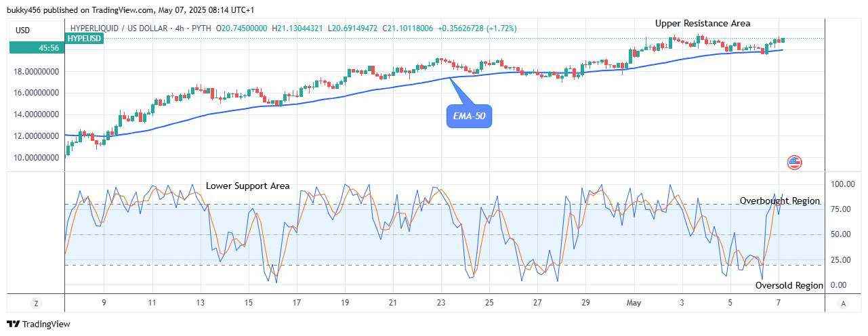This screenshot has height=336, width=868.
Task: Click the Oversold Region label
Action: [x=789, y=285]
